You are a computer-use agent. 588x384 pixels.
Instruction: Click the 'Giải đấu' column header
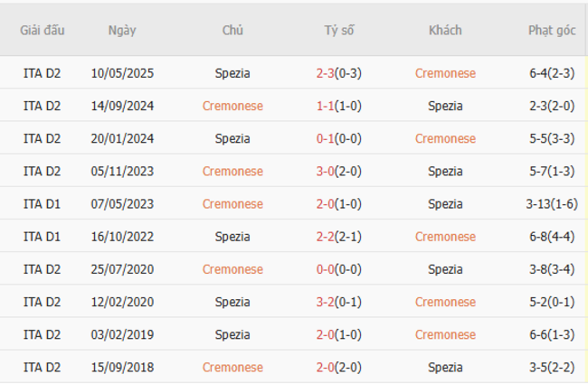click(x=43, y=30)
